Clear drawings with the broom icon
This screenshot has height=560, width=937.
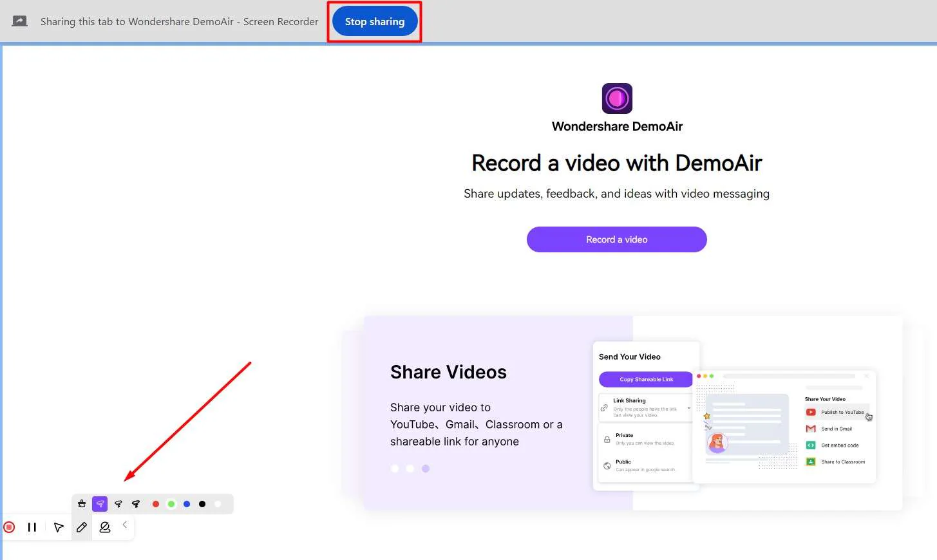pos(82,504)
